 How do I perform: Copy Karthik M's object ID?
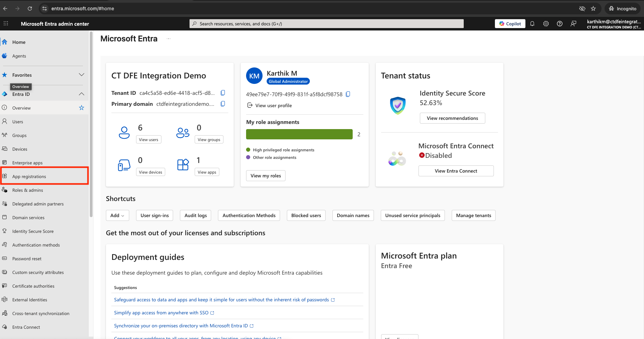[348, 94]
